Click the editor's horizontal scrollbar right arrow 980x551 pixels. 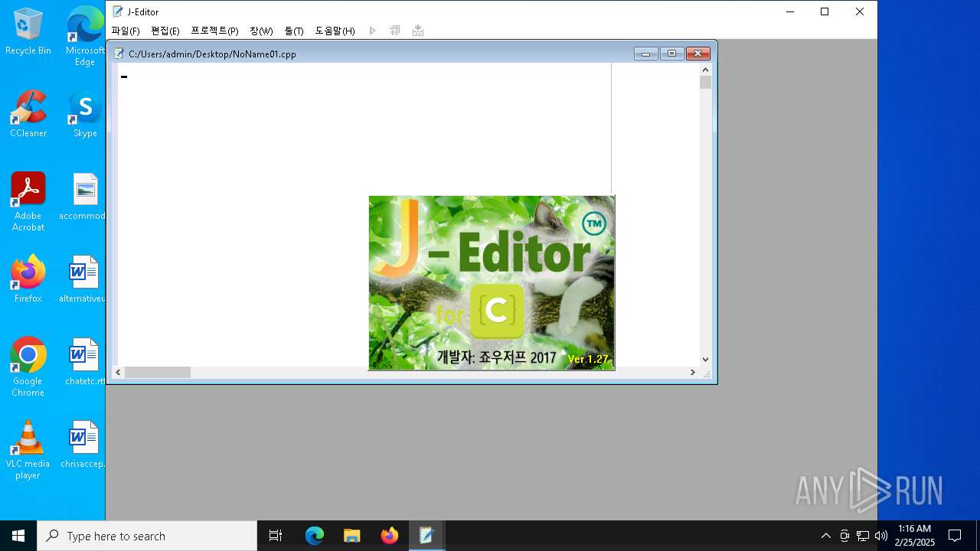coord(693,373)
